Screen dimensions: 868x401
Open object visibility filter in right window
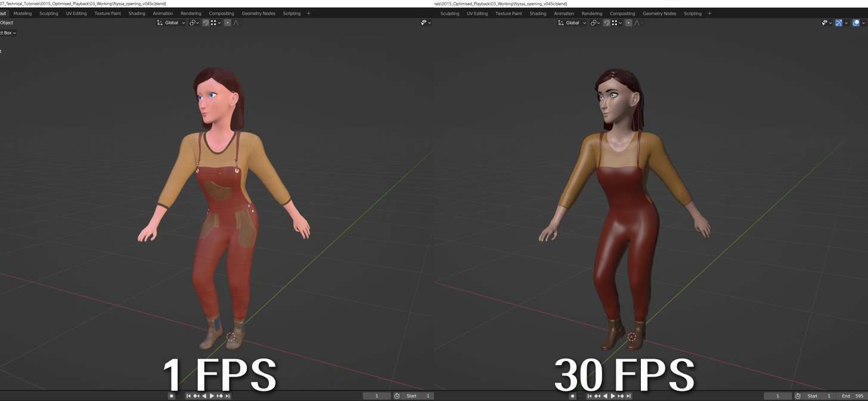(827, 23)
